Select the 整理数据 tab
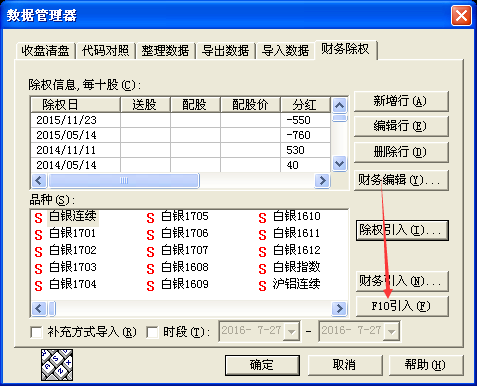Viewport: 477px width, 386px height. coord(165,51)
